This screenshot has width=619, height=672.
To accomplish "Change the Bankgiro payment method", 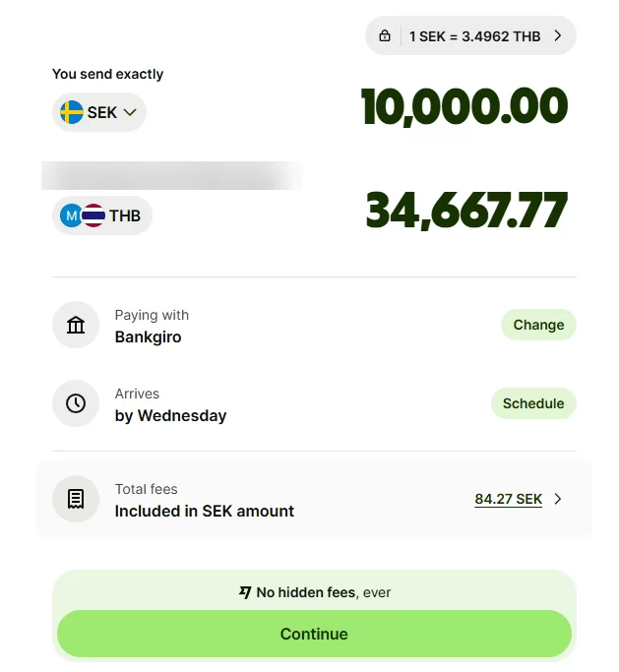I will (538, 325).
